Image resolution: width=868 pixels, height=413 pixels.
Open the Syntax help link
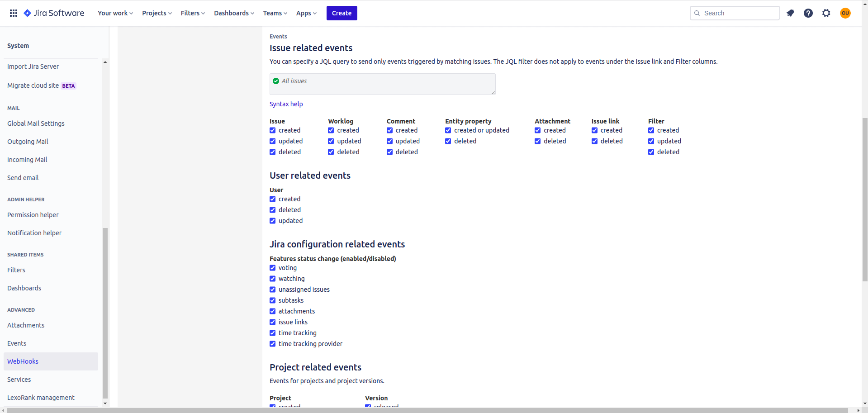click(x=286, y=104)
